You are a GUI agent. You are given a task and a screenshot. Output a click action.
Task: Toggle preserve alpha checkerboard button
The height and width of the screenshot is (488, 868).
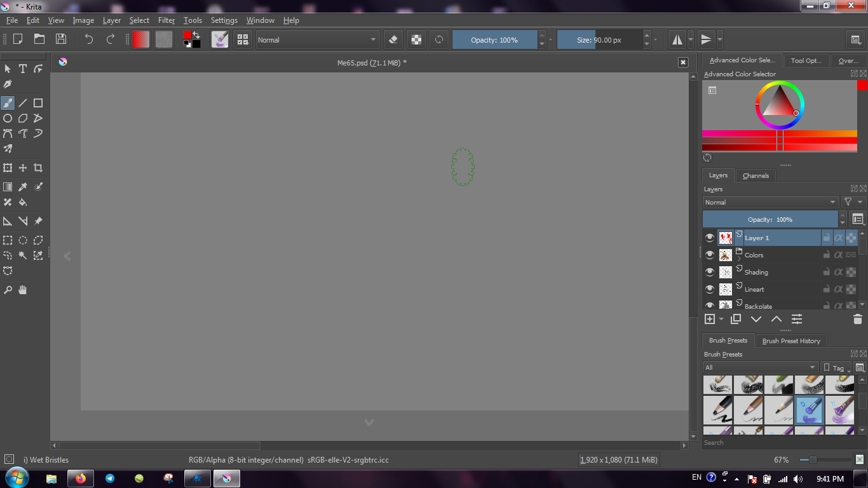[x=416, y=39]
